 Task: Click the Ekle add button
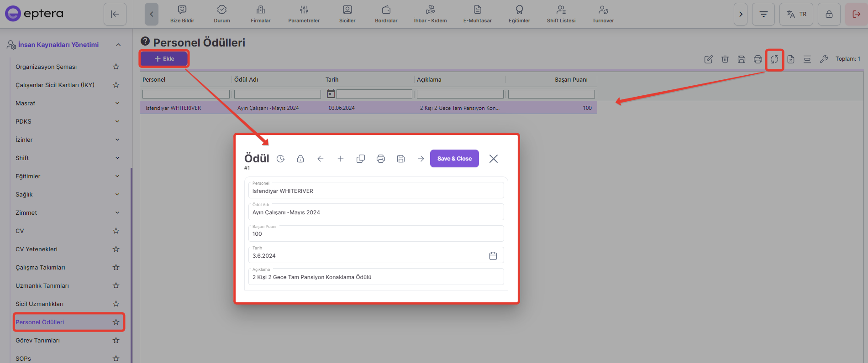coord(164,59)
